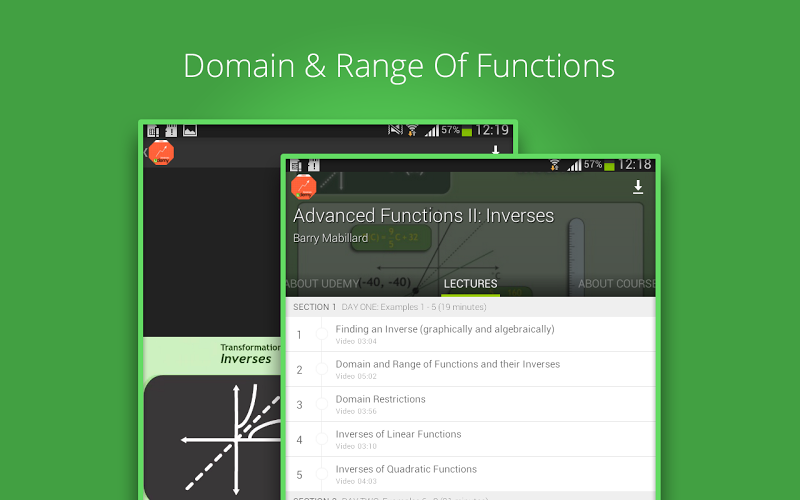Tap the battery icon in front window status bar

tap(609, 166)
